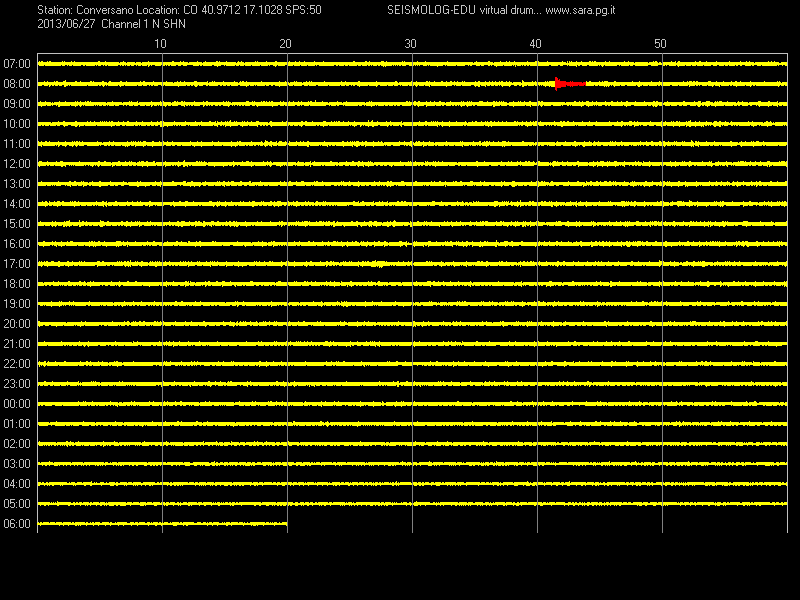Screen dimensions: 800x600
Task: Select the 12:00 hour label
Action: point(17,164)
